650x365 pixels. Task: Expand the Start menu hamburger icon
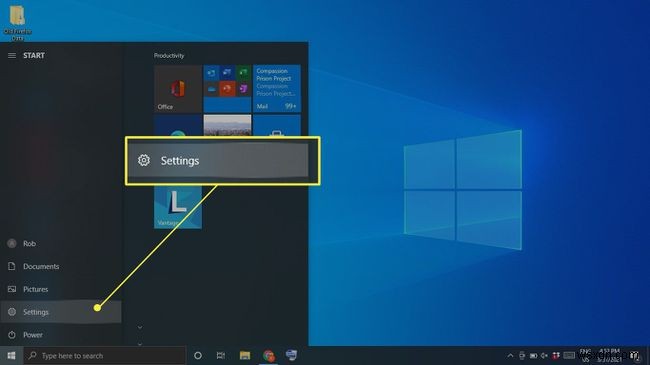coord(12,56)
